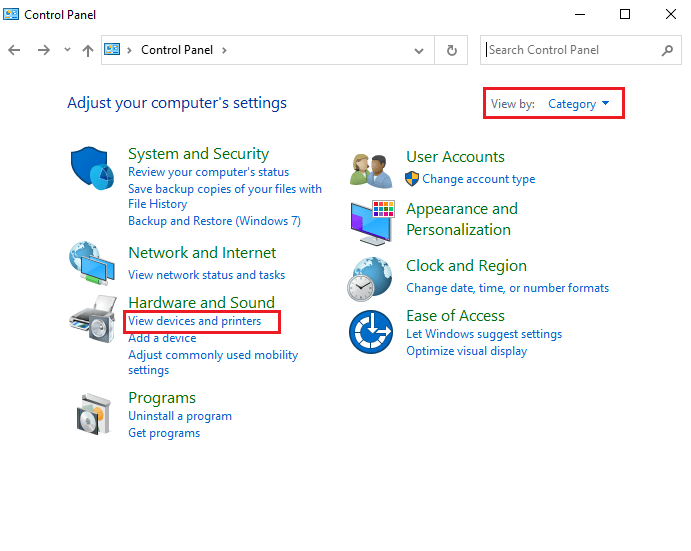691x551 pixels.
Task: Select the Get programs link
Action: 164,433
